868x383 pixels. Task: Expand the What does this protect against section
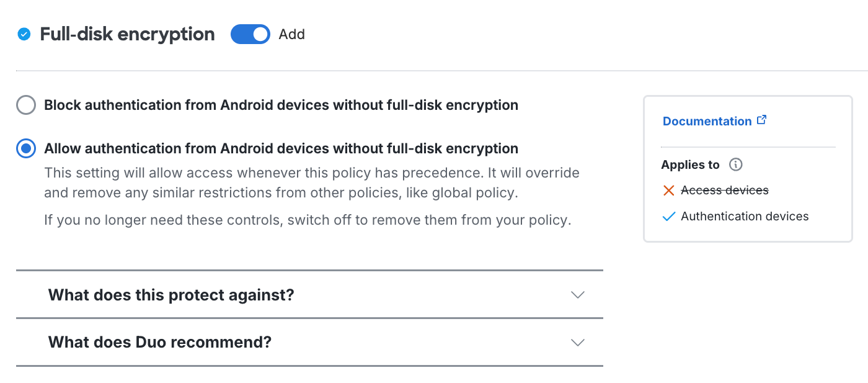coord(170,295)
